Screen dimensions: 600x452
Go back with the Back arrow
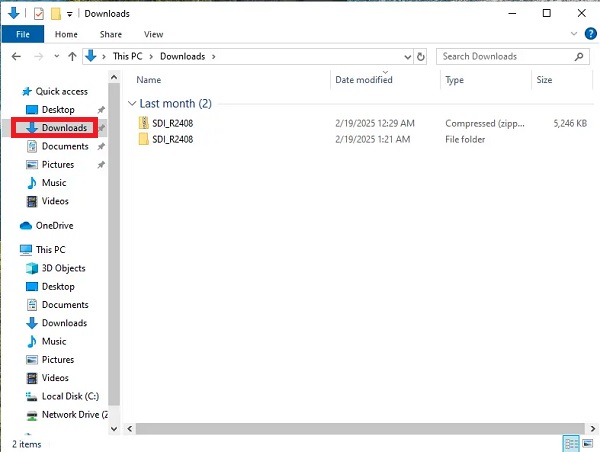16,57
